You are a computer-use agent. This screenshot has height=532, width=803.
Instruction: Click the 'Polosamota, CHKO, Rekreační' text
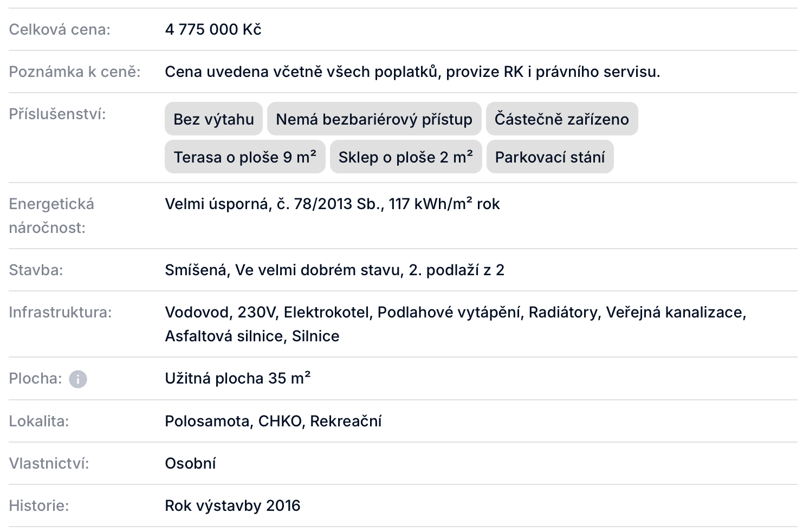pos(273,421)
